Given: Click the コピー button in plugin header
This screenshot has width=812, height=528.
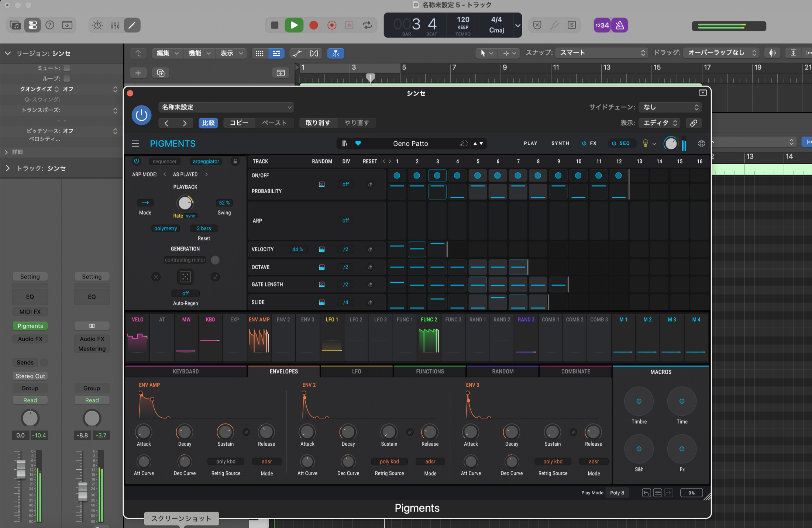Looking at the screenshot, I should pyautogui.click(x=239, y=123).
